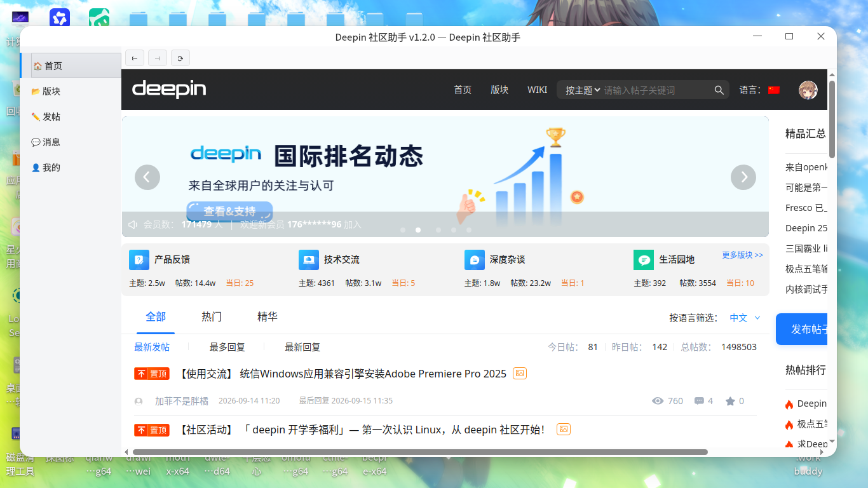Click the favorites star icon showing 0
This screenshot has height=488, width=868.
point(730,401)
